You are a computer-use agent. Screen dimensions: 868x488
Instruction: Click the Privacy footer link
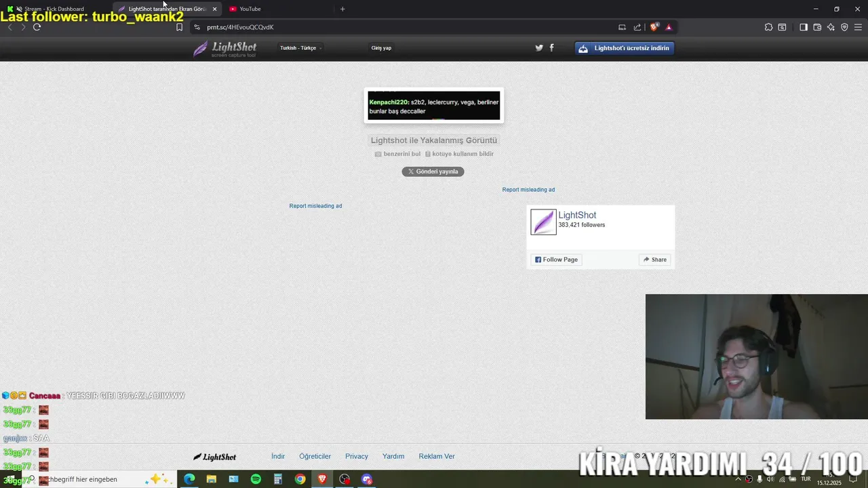tap(357, 456)
